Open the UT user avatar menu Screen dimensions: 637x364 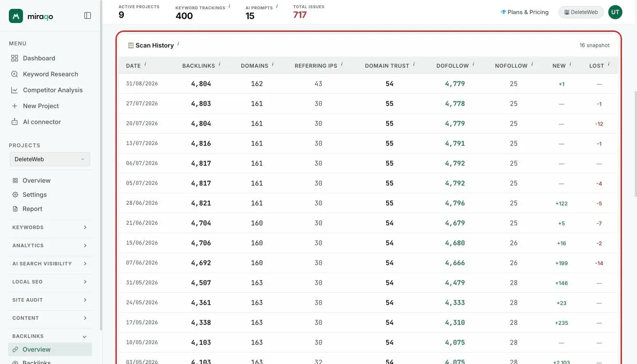[x=615, y=12]
